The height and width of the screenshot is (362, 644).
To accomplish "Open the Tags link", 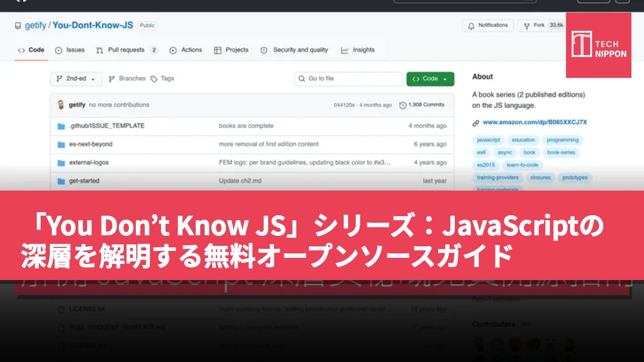I will 162,79.
